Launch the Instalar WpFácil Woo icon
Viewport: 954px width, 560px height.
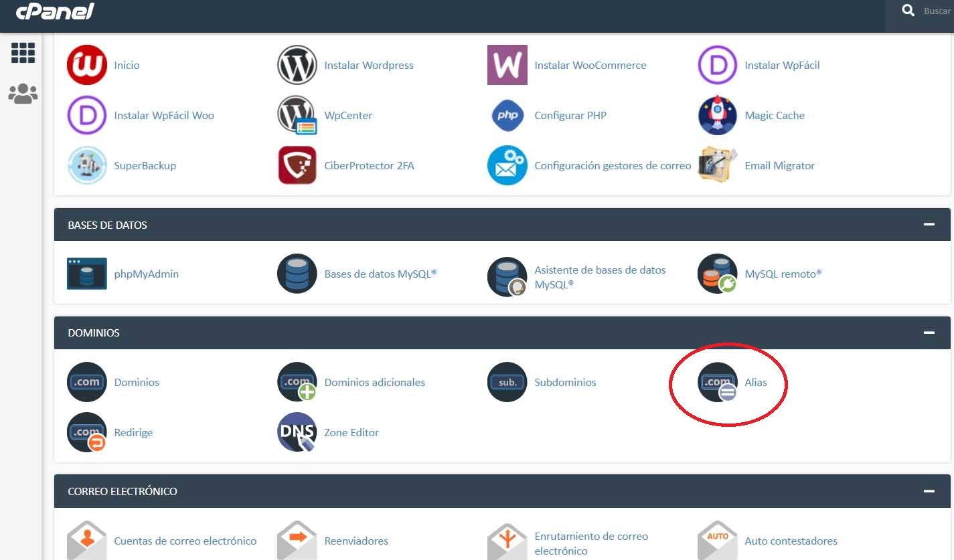click(x=87, y=115)
